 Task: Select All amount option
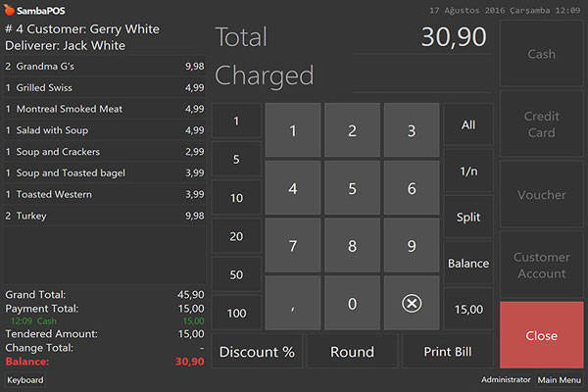(468, 125)
